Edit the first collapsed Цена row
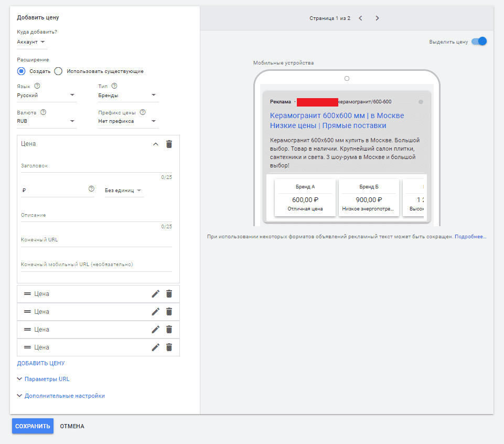 click(x=156, y=294)
